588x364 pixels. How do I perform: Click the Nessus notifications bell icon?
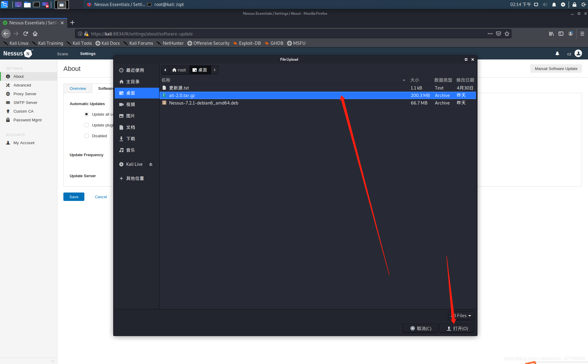557,53
